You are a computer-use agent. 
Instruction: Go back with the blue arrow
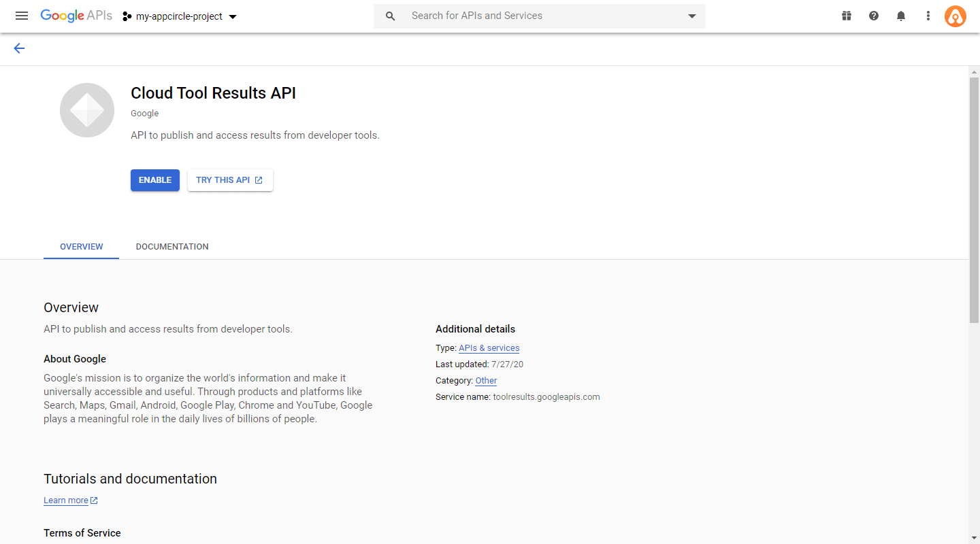(19, 48)
